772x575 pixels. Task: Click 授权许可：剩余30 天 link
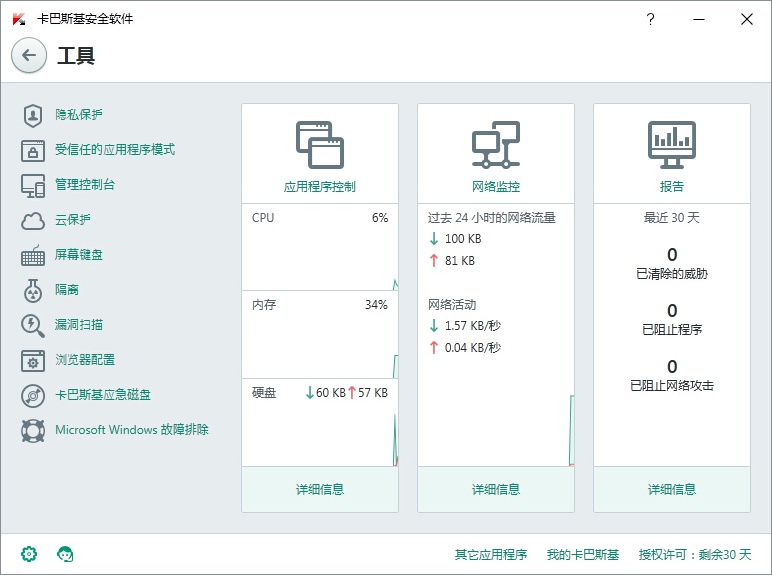(x=695, y=555)
